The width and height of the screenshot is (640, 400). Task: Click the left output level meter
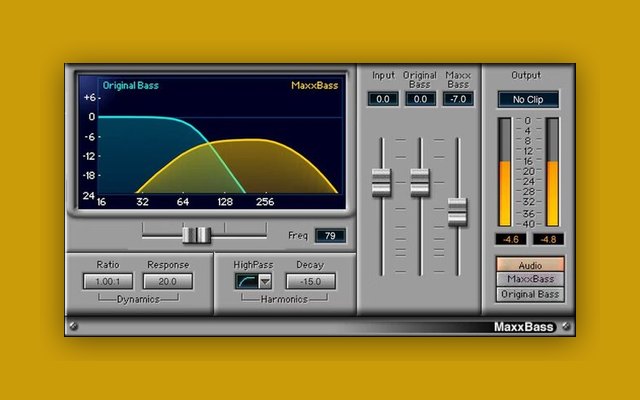click(x=505, y=172)
